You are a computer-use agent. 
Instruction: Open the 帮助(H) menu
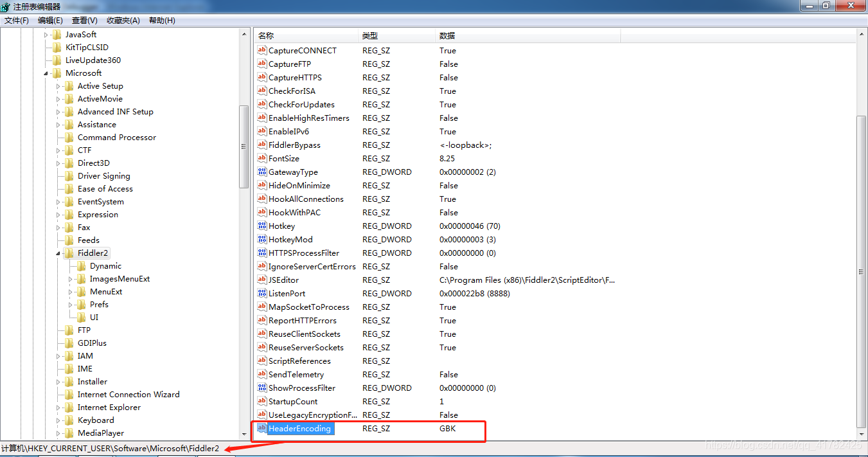pos(162,21)
